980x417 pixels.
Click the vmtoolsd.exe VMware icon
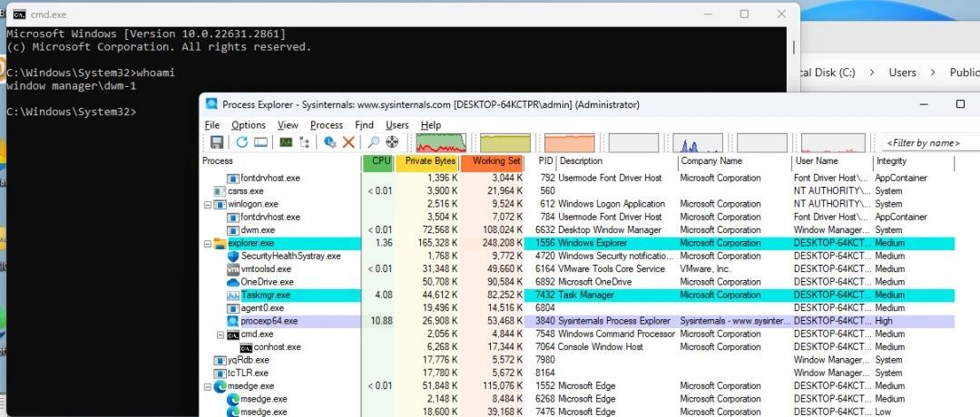(233, 269)
